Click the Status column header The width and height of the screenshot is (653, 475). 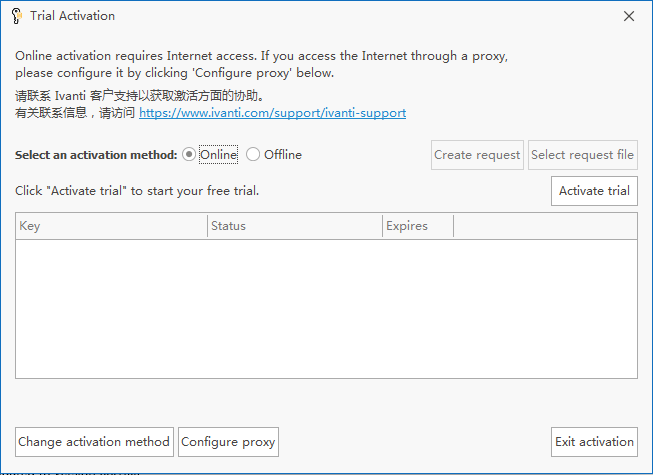(295, 226)
